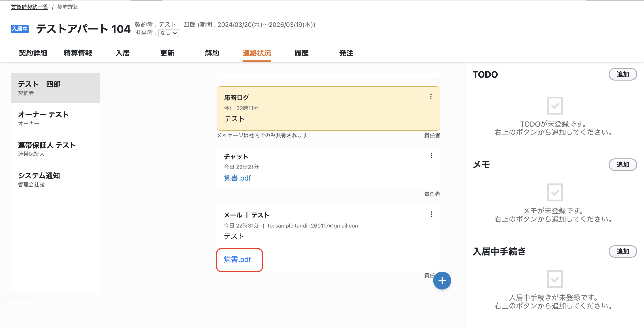Add a new 入居中手続き entry
Viewport: 644px width, 328px height.
623,251
